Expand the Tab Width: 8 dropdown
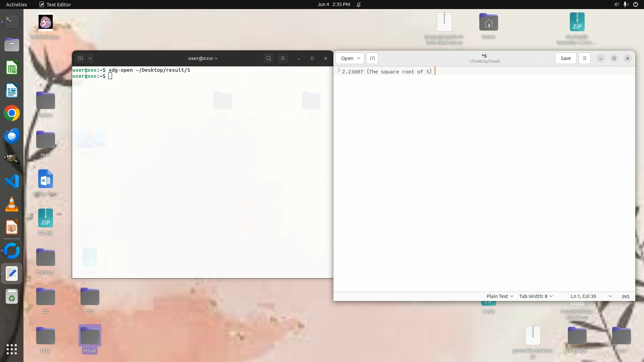 click(536, 296)
